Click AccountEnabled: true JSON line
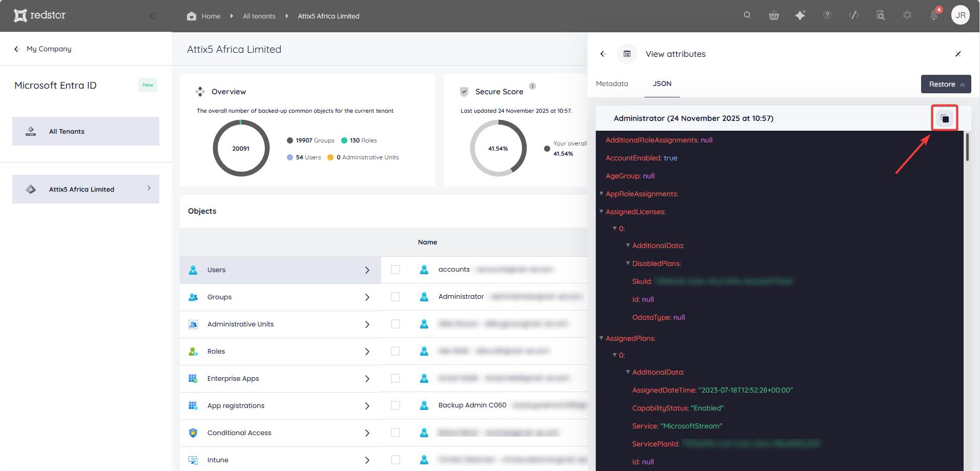This screenshot has height=471, width=980. point(641,158)
